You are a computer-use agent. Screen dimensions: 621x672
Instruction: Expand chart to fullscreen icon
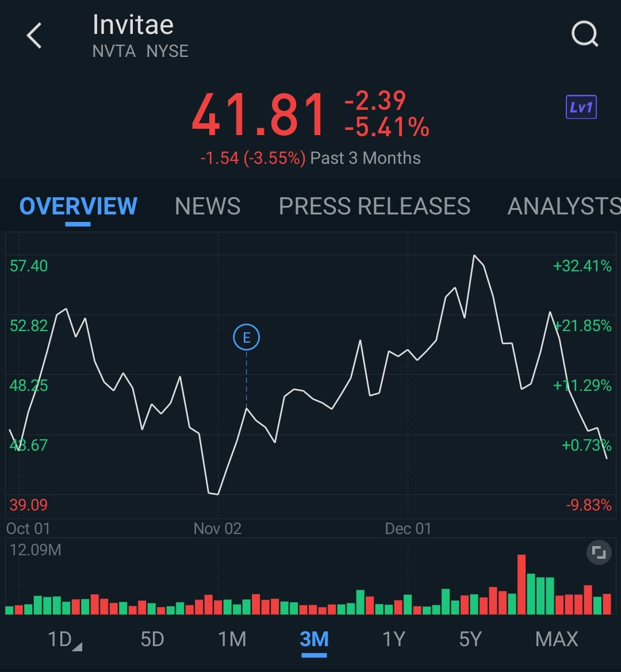[x=599, y=552]
